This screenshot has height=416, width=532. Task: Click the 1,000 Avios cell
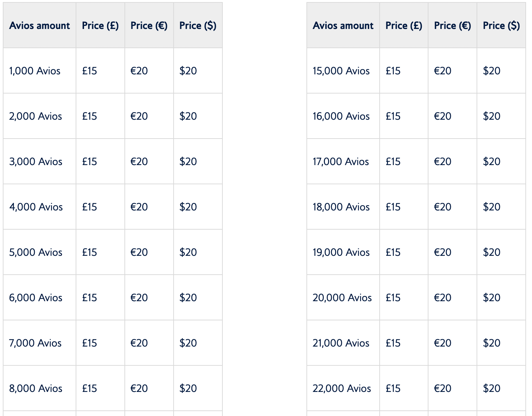coord(35,71)
